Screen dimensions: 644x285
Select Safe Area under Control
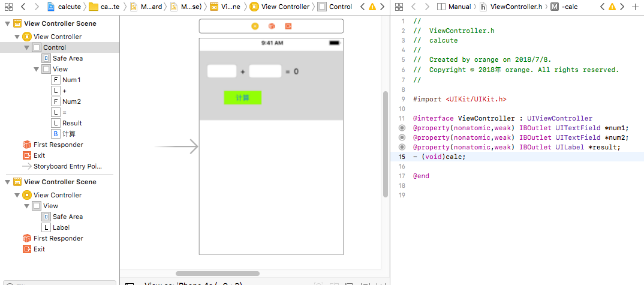tap(62, 58)
